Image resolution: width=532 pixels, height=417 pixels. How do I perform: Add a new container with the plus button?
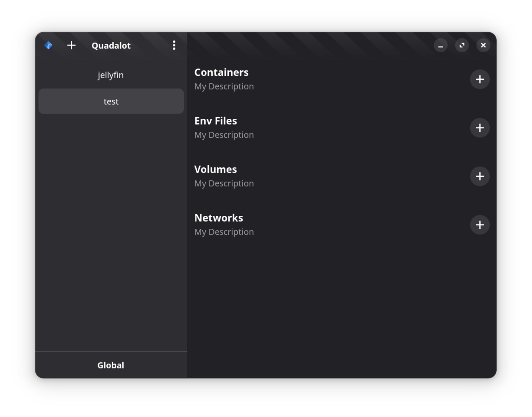click(x=479, y=79)
